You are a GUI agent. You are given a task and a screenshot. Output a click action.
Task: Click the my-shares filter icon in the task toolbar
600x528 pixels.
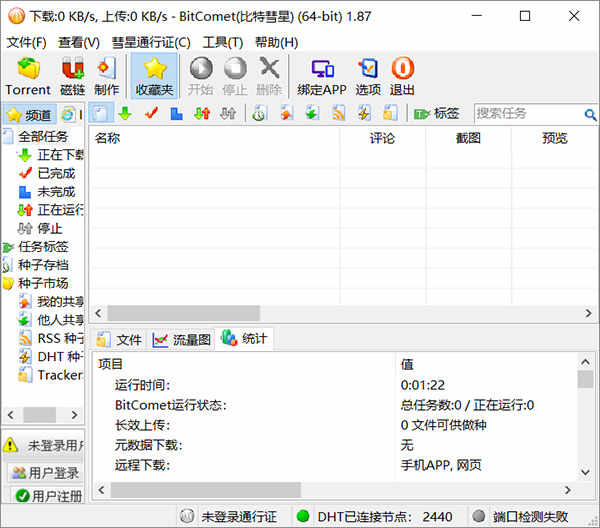point(287,114)
